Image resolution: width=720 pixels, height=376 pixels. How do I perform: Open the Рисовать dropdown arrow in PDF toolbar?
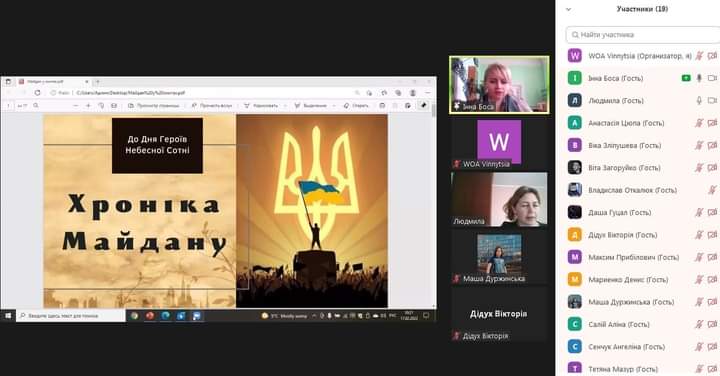[x=285, y=106]
